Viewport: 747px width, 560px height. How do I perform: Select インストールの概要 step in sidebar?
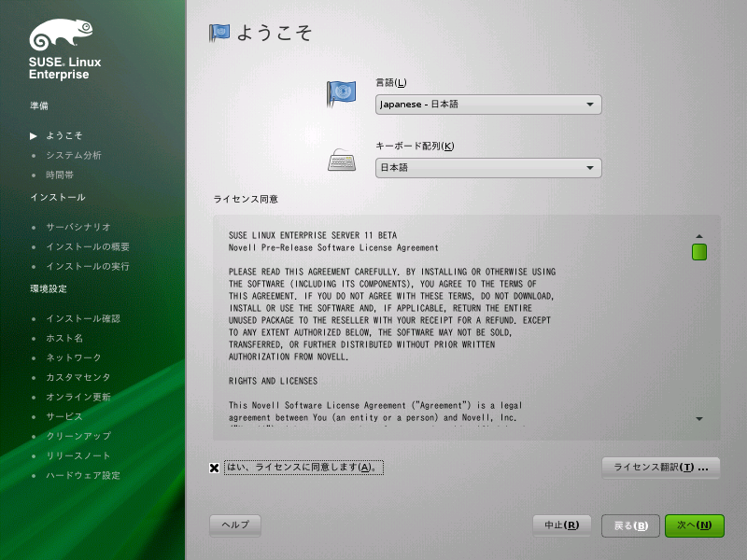coord(88,246)
